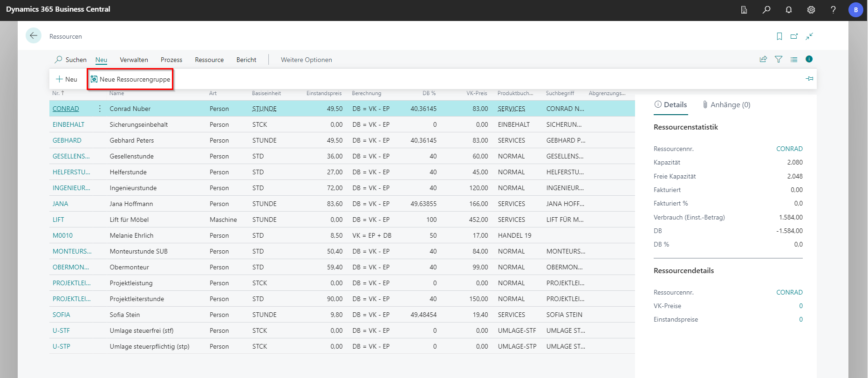Toggle the FactBox info icon
Image resolution: width=868 pixels, height=378 pixels.
coord(809,59)
